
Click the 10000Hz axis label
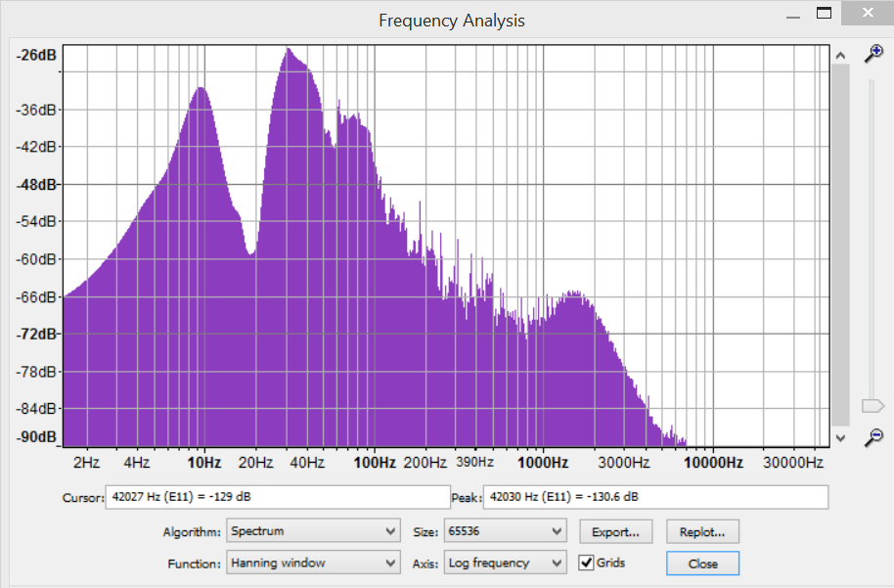pos(713,462)
